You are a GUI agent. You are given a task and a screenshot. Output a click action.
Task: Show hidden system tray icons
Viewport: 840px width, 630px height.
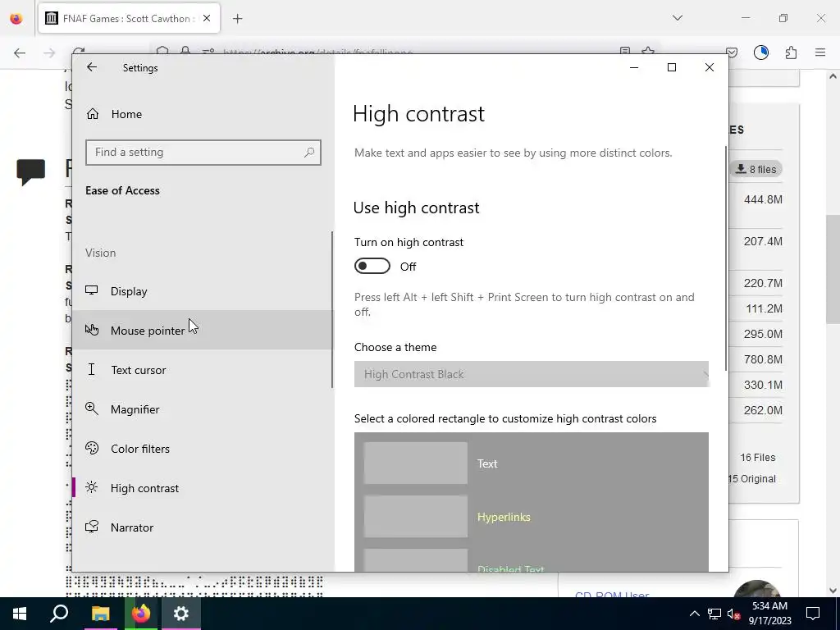tap(694, 614)
